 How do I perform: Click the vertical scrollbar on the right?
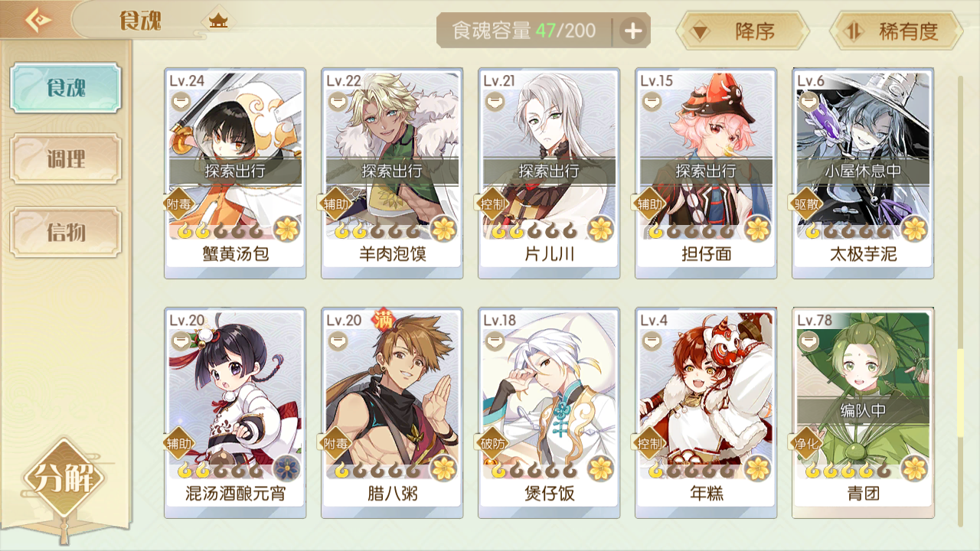tap(961, 300)
